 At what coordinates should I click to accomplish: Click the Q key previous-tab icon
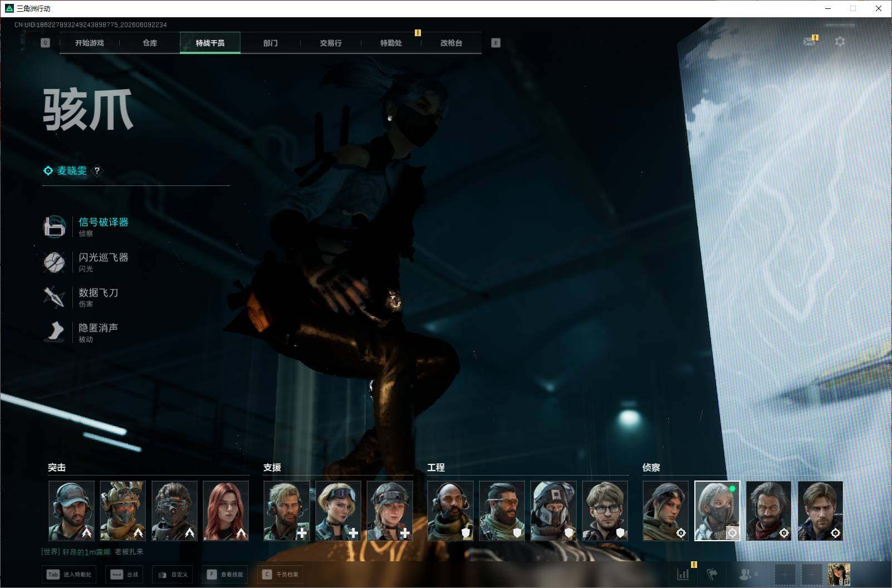(x=45, y=43)
